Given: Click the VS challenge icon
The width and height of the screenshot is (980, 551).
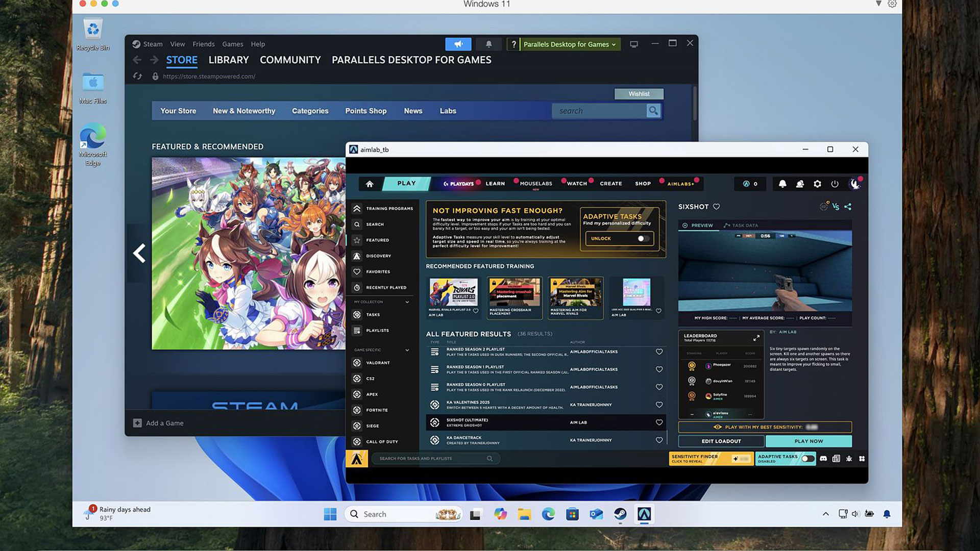Looking at the screenshot, I should (836, 207).
